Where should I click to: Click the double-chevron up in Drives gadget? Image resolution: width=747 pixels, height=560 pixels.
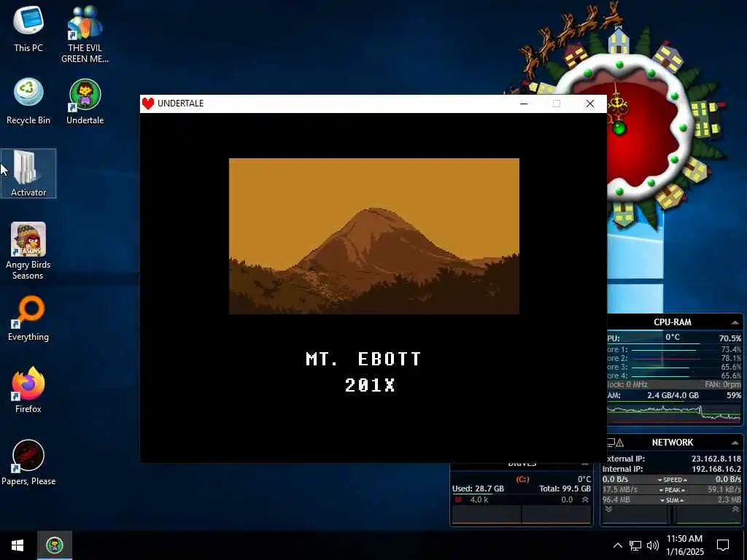click(x=585, y=499)
